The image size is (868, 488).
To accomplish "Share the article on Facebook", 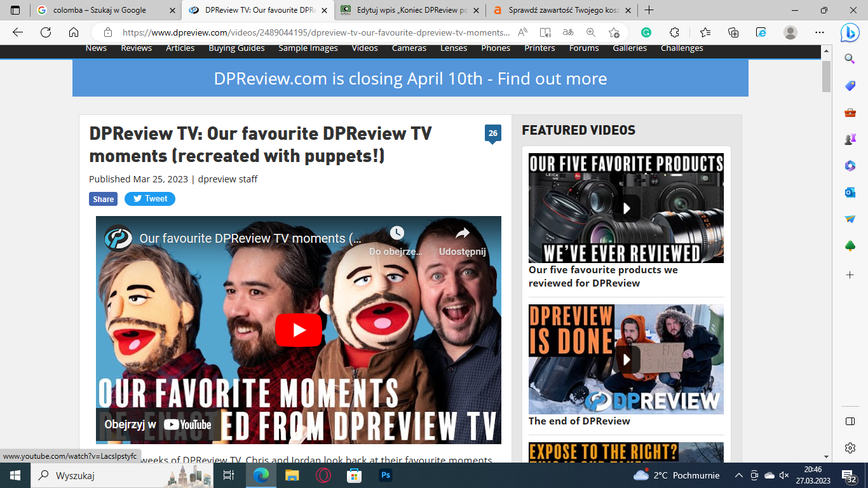I will pos(103,199).
